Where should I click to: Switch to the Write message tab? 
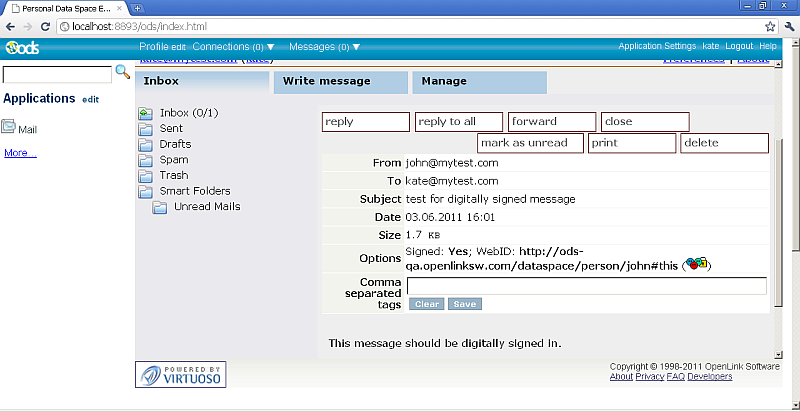327,81
